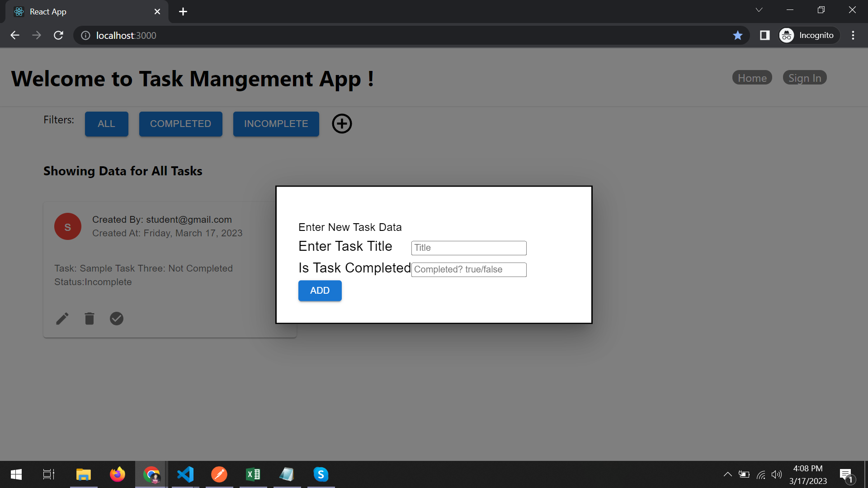
Task: Filter tasks by COMPLETED
Action: (180, 123)
